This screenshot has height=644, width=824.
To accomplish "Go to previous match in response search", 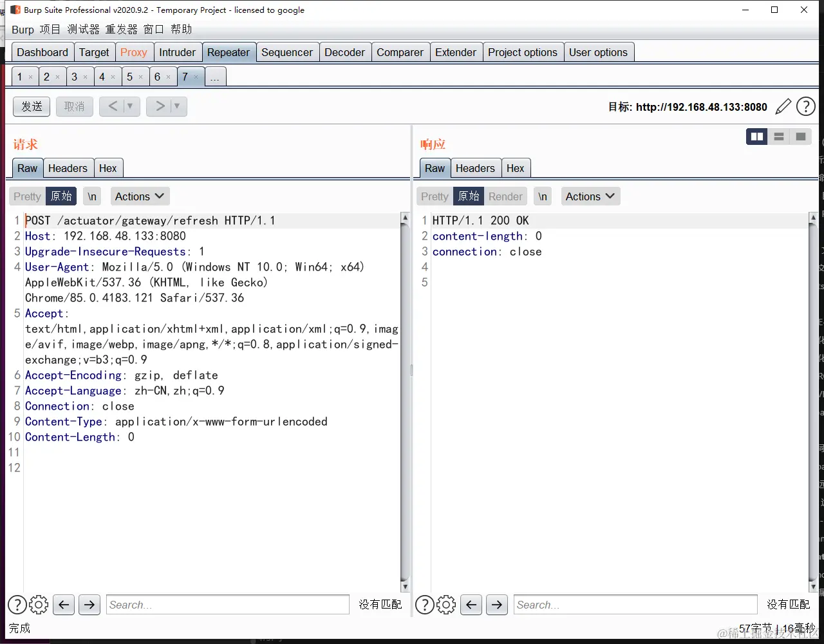I will pyautogui.click(x=471, y=605).
